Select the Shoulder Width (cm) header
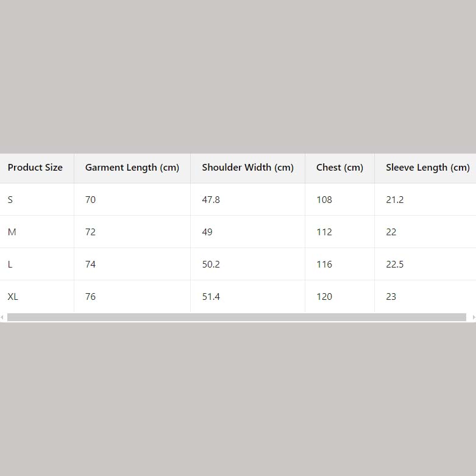Image resolution: width=476 pixels, height=476 pixels. click(247, 168)
